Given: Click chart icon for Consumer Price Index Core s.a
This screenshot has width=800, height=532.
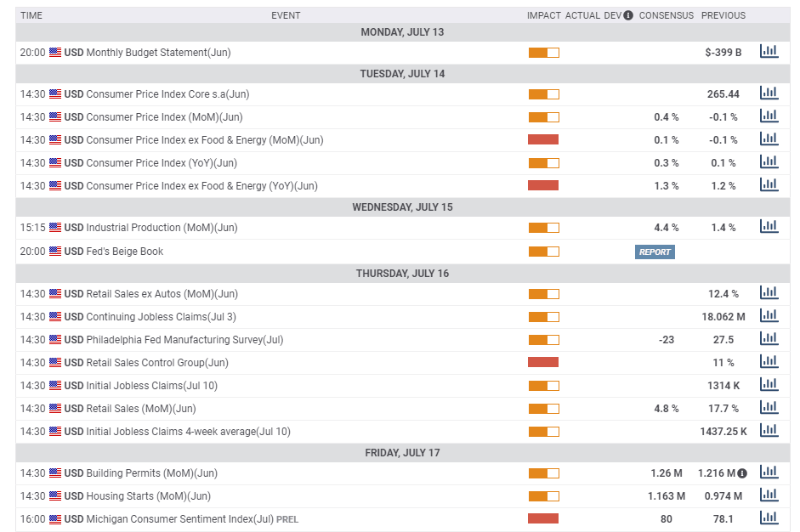Looking at the screenshot, I should 769,93.
